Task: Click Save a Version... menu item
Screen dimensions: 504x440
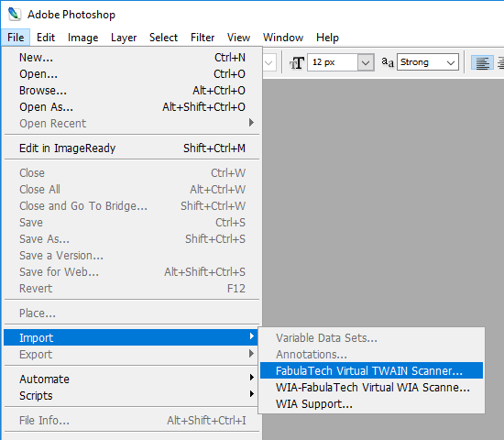Action: [x=131, y=256]
